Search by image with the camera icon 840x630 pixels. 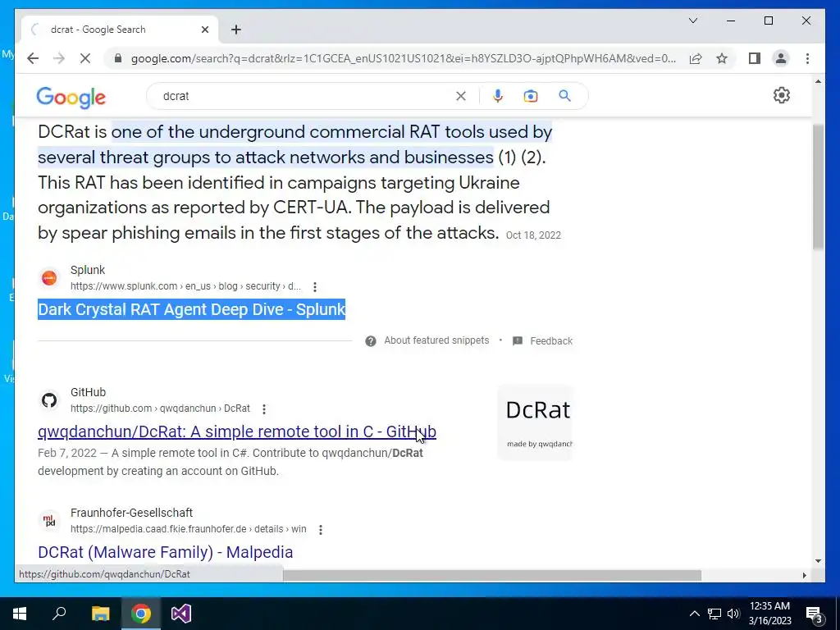[x=531, y=96]
